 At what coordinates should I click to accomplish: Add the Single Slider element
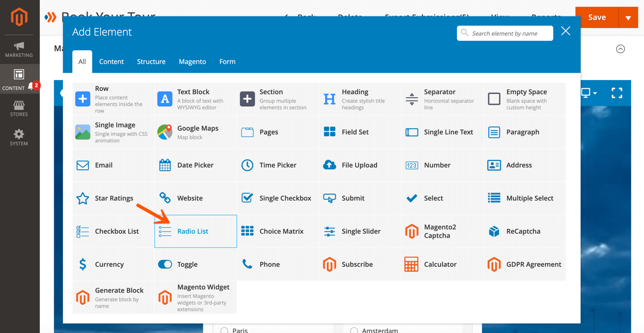[361, 231]
